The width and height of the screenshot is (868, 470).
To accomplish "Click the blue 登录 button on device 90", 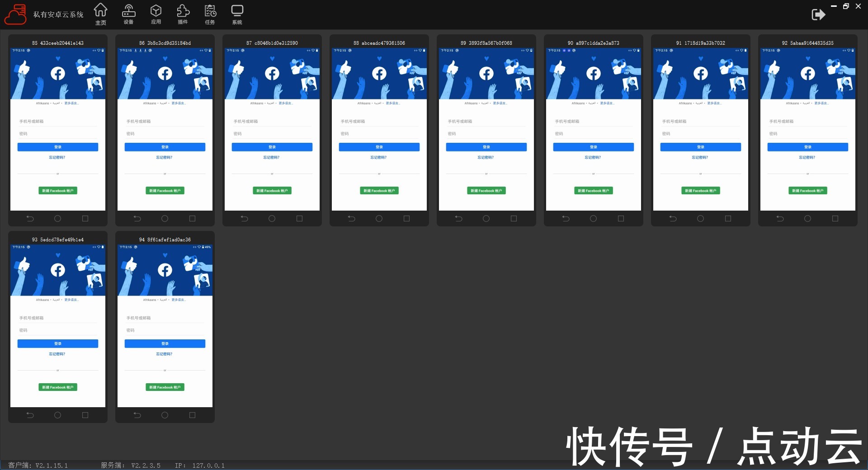I will coord(594,147).
